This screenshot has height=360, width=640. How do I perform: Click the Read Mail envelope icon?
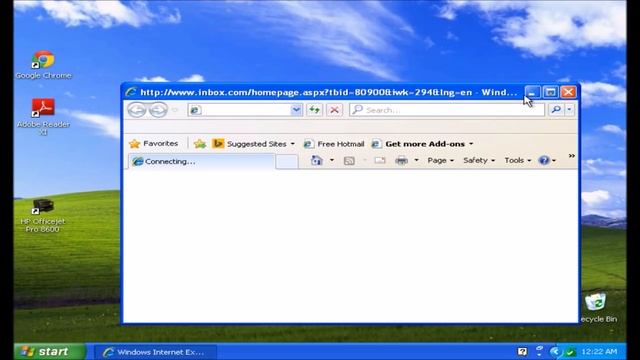pos(380,160)
